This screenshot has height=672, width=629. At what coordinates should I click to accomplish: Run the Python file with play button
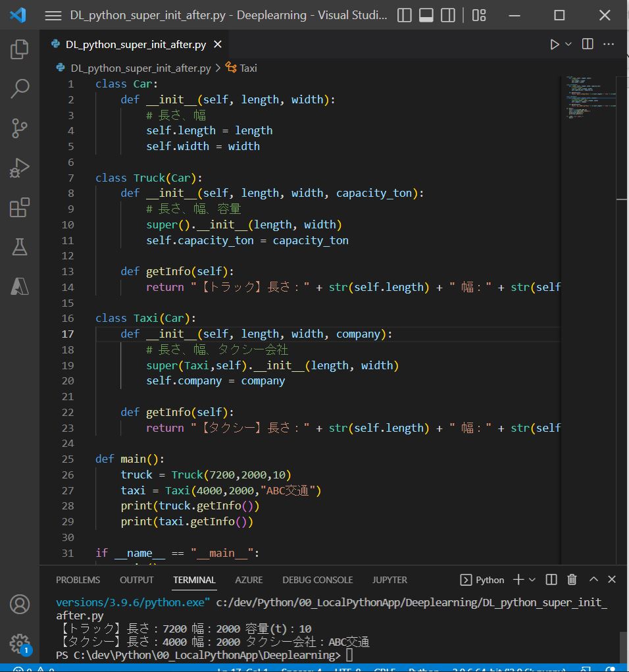[x=555, y=44]
